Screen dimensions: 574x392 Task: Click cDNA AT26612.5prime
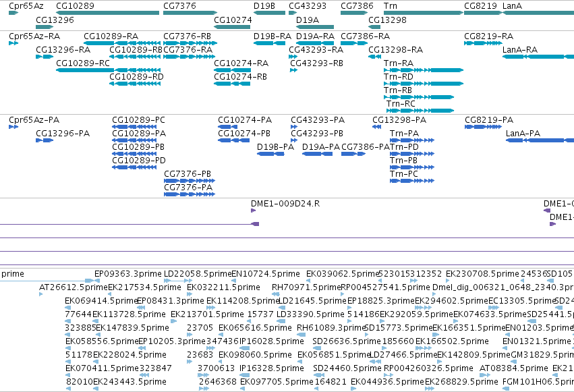tap(40, 294)
